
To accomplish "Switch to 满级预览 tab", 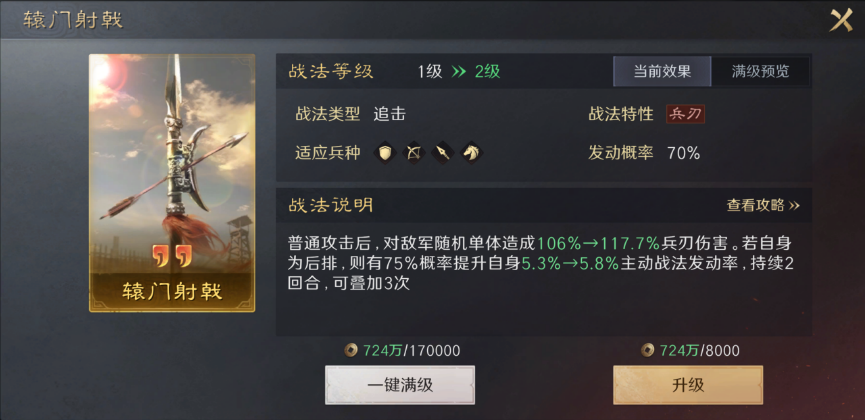I will pyautogui.click(x=761, y=72).
